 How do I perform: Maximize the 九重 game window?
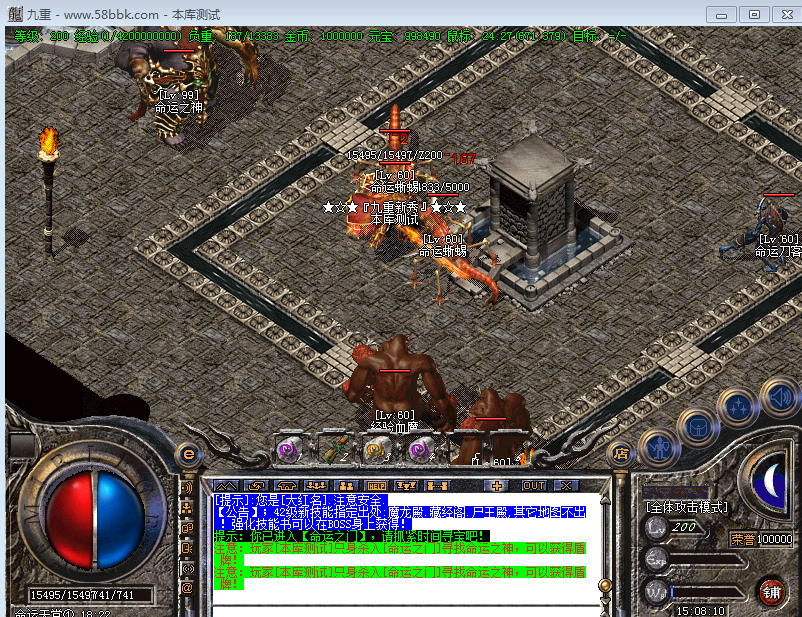coord(754,15)
